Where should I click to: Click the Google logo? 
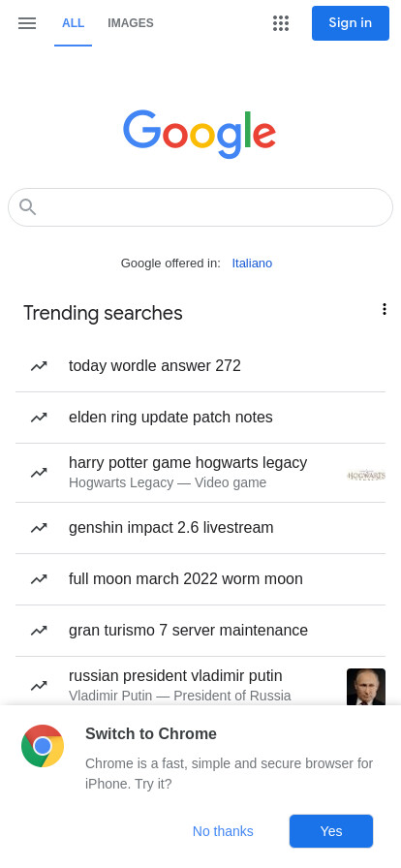coord(200,134)
